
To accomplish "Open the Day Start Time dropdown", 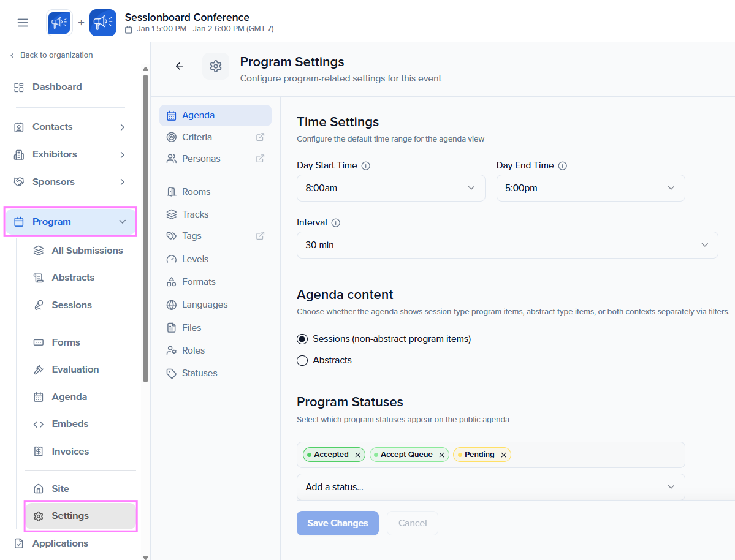I will point(390,188).
